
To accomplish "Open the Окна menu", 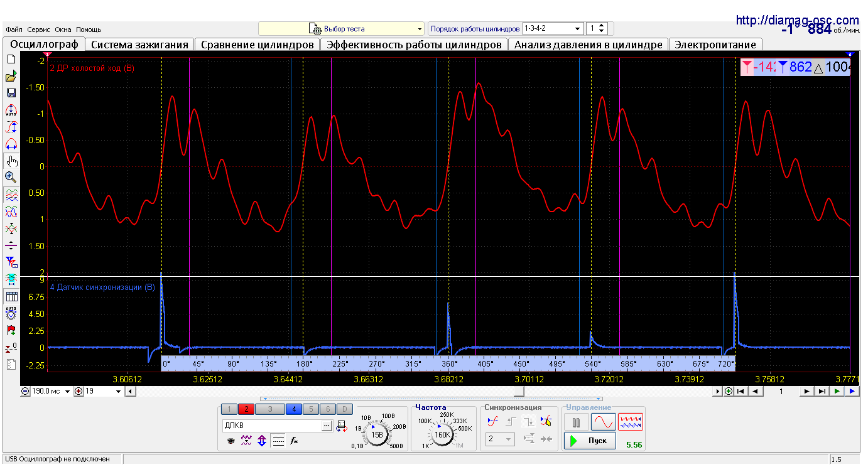I will [x=63, y=30].
